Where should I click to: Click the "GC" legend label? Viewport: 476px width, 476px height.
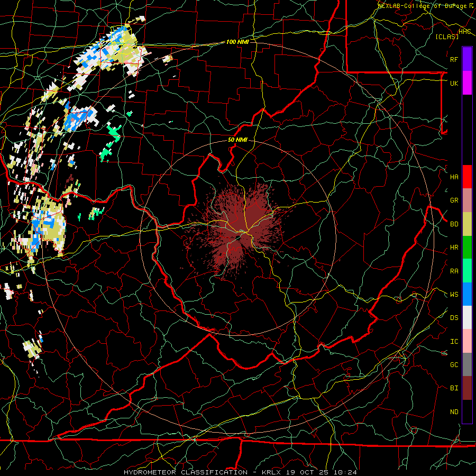(454, 365)
